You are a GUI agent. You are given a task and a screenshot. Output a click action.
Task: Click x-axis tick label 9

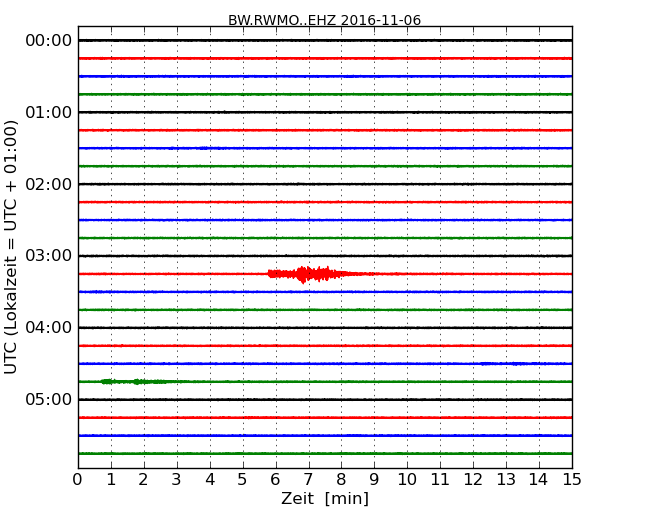pyautogui.click(x=374, y=480)
